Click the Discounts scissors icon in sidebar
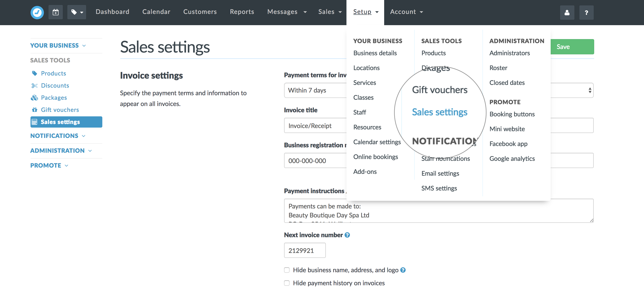The image size is (644, 301). (35, 86)
